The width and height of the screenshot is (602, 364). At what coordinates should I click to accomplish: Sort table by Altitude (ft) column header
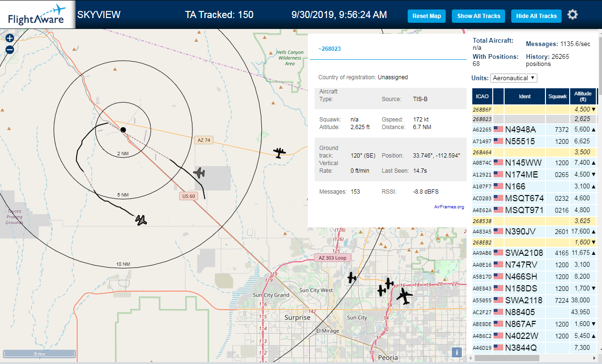click(583, 96)
